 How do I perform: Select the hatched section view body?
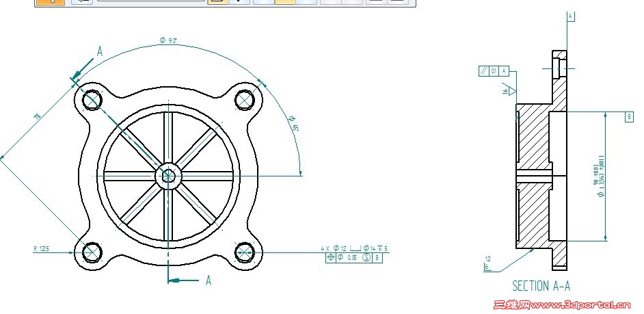click(x=541, y=160)
